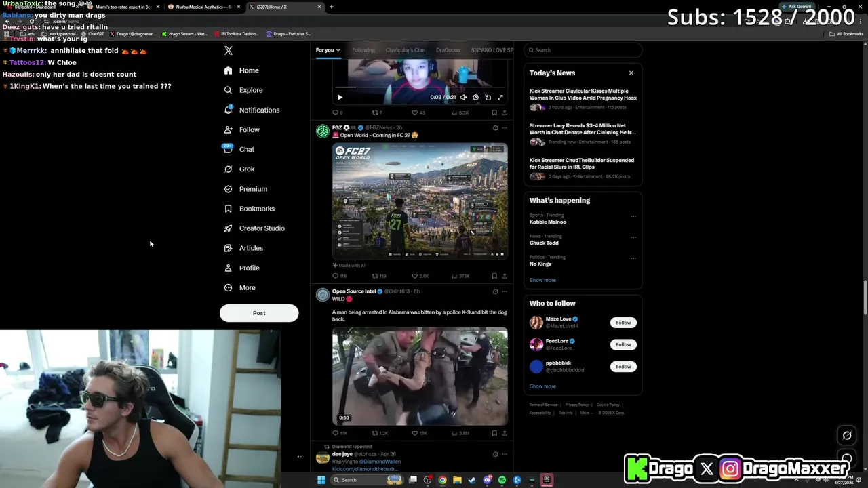Unmute the top video's audio

pos(463,97)
